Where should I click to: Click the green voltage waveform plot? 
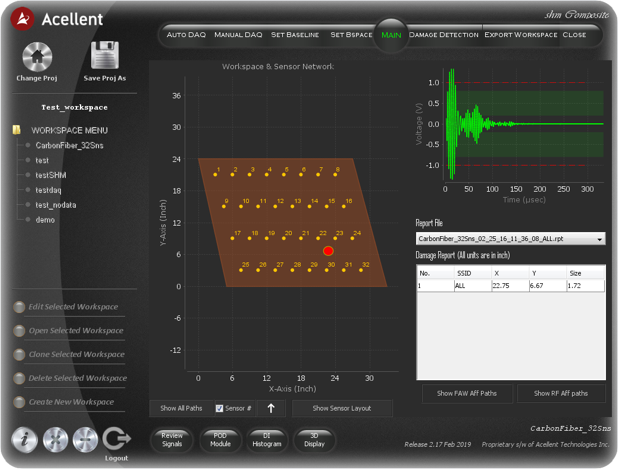click(525, 124)
